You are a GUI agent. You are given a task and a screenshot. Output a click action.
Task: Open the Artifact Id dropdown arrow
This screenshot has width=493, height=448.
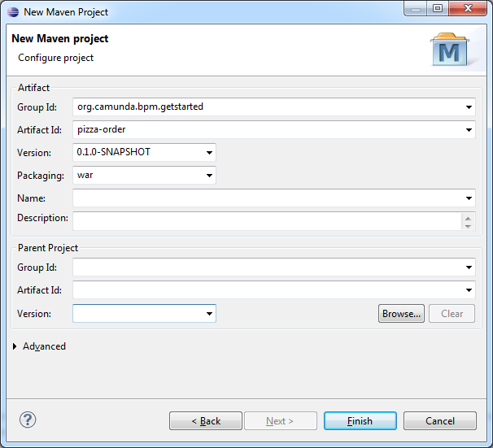pyautogui.click(x=469, y=129)
